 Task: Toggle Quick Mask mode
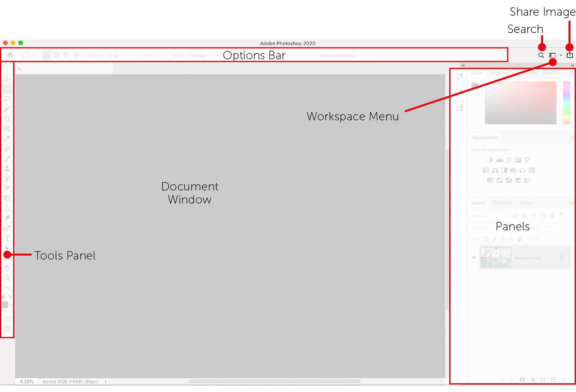point(7,319)
